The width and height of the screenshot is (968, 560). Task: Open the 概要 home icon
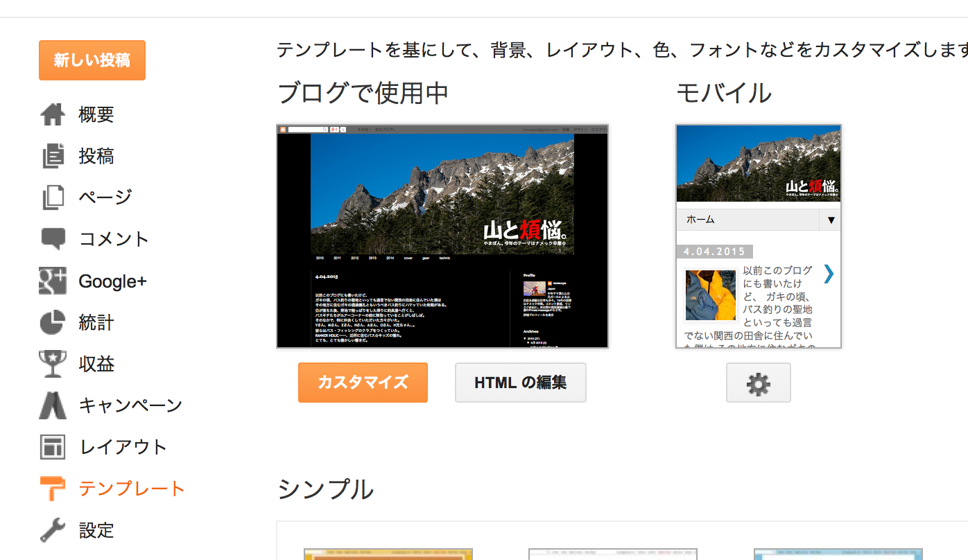(x=53, y=114)
